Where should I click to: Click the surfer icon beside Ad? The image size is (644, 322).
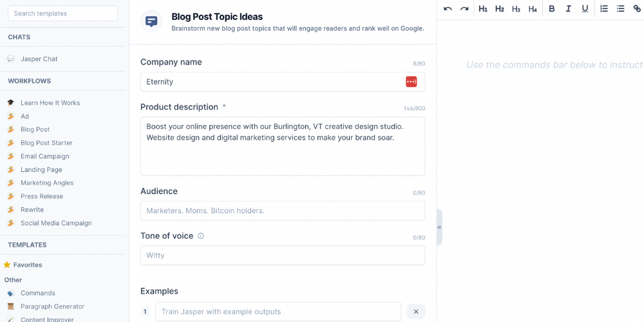(x=11, y=116)
